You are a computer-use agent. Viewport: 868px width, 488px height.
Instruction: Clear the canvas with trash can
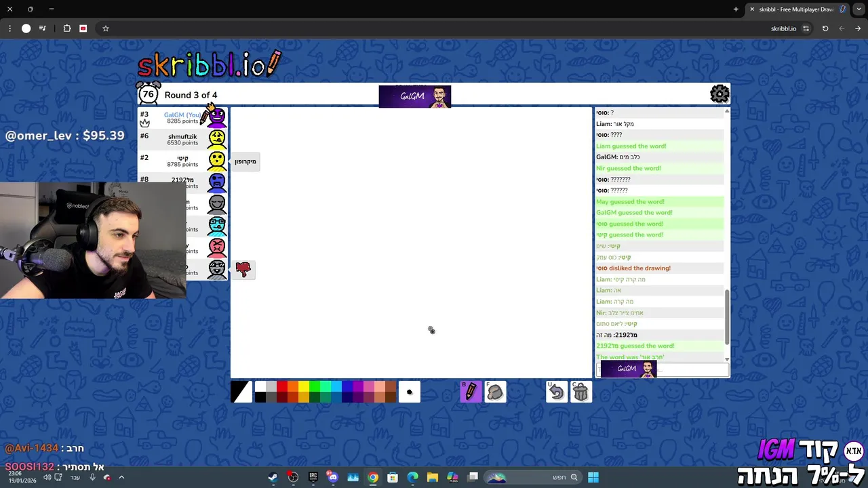[x=581, y=392]
